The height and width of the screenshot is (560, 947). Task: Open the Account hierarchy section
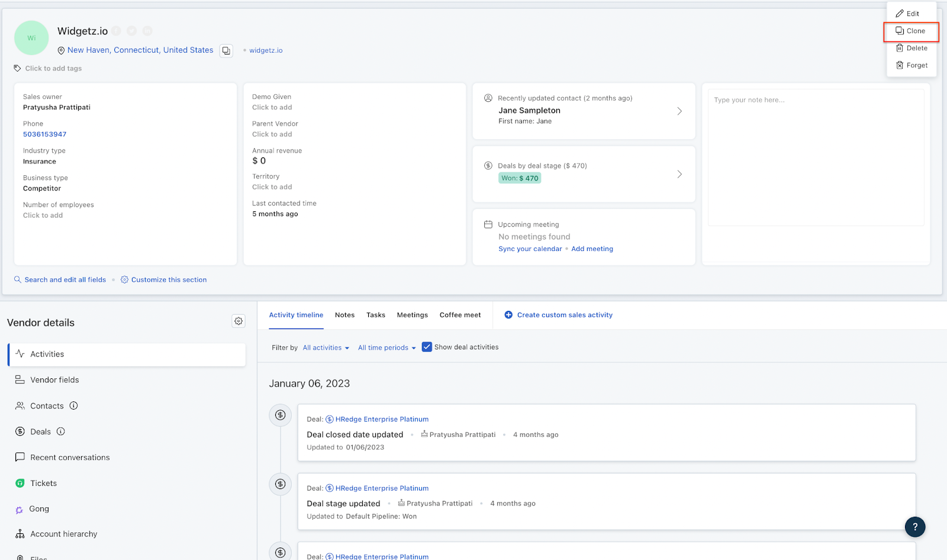pos(64,533)
